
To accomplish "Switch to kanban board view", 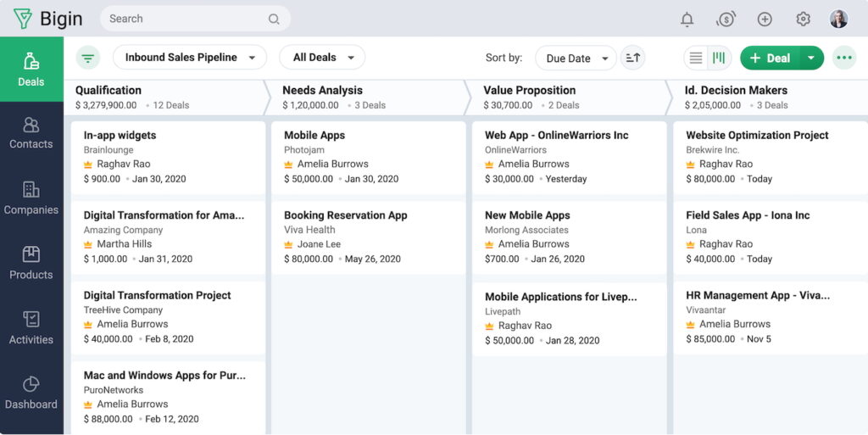I will tap(719, 58).
